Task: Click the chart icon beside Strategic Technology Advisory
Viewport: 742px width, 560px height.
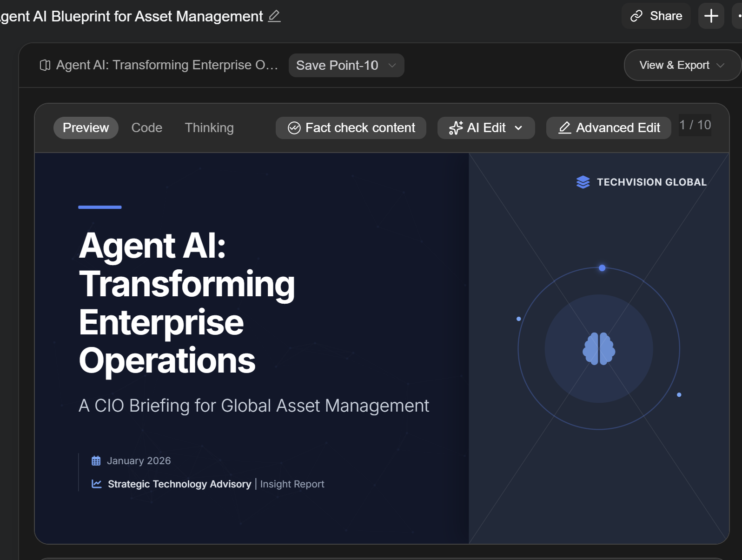Action: pos(97,484)
